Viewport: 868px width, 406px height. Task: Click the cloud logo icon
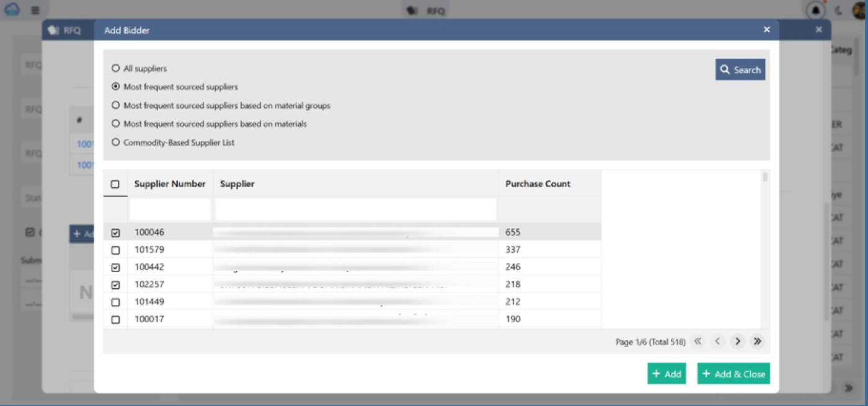click(x=12, y=9)
